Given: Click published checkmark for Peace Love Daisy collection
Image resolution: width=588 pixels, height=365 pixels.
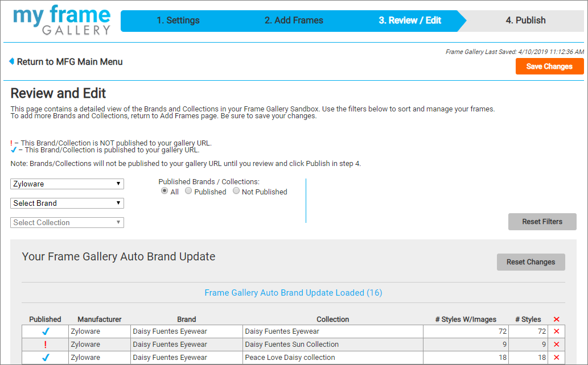Looking at the screenshot, I should tap(46, 358).
